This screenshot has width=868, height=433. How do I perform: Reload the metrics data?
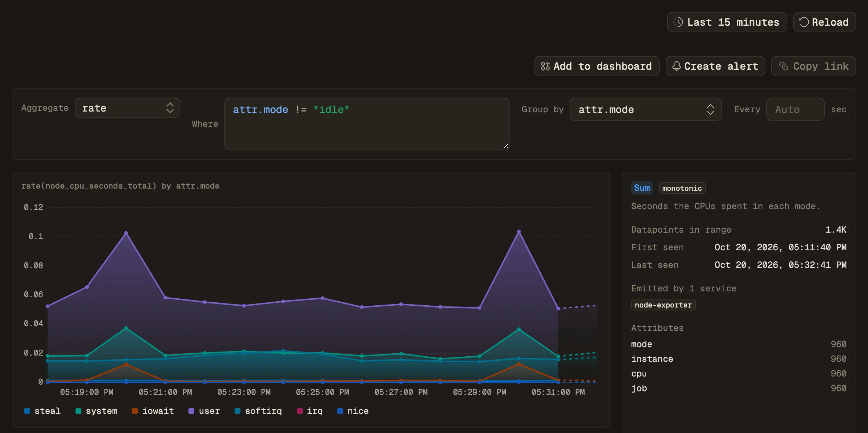coord(824,22)
